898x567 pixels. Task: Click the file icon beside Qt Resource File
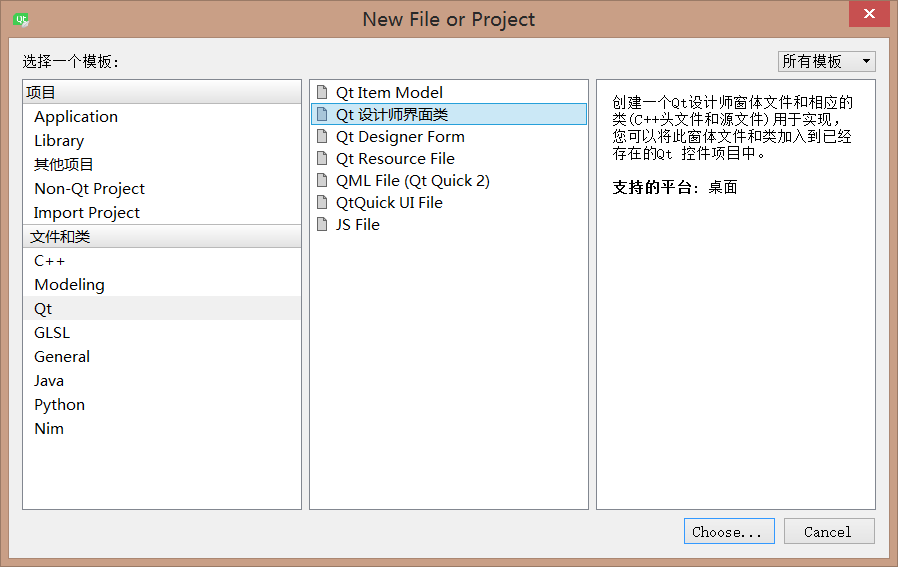[322, 158]
